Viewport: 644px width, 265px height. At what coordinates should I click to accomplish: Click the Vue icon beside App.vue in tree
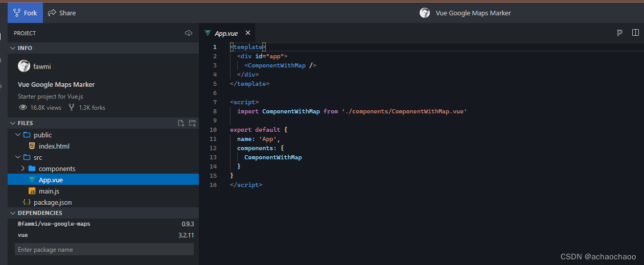tap(32, 180)
